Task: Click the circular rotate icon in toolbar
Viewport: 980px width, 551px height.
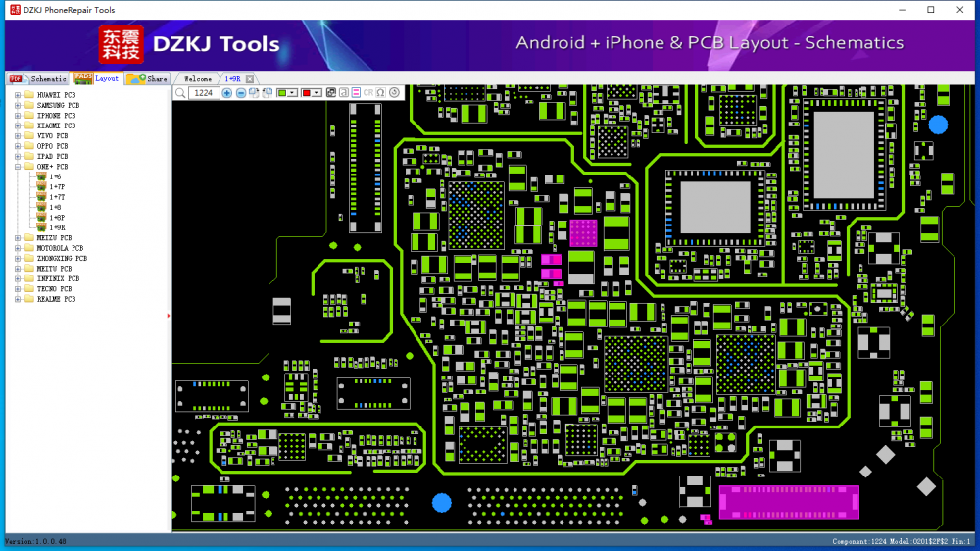Action: click(x=394, y=93)
